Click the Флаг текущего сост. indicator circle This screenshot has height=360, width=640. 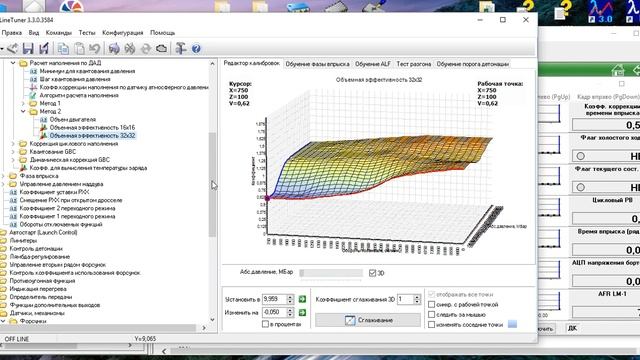click(580, 187)
